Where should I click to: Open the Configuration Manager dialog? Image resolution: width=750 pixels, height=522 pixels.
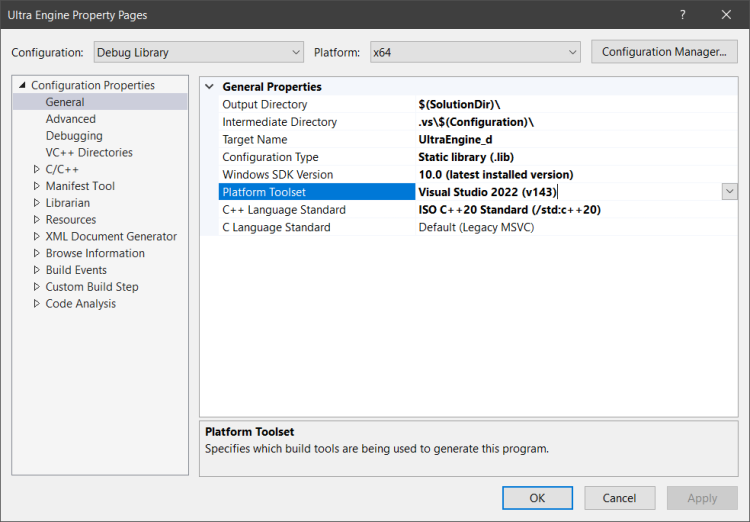pyautogui.click(x=664, y=52)
